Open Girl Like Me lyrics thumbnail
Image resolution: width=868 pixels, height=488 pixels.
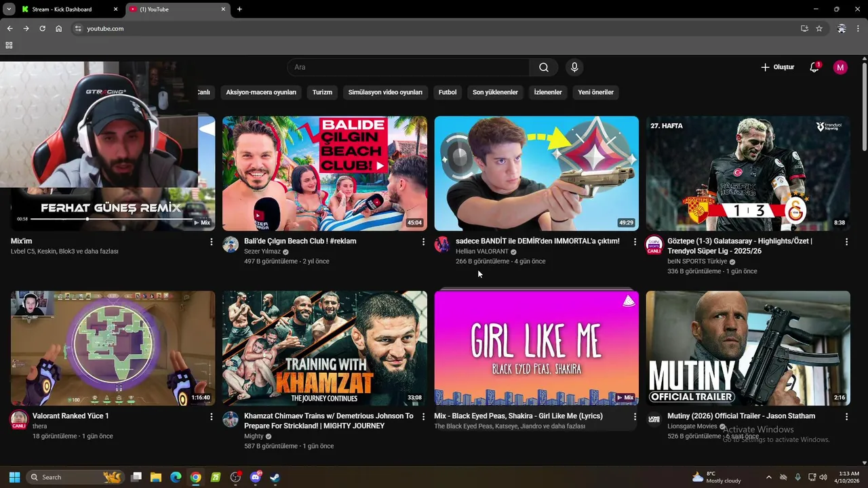pyautogui.click(x=536, y=348)
